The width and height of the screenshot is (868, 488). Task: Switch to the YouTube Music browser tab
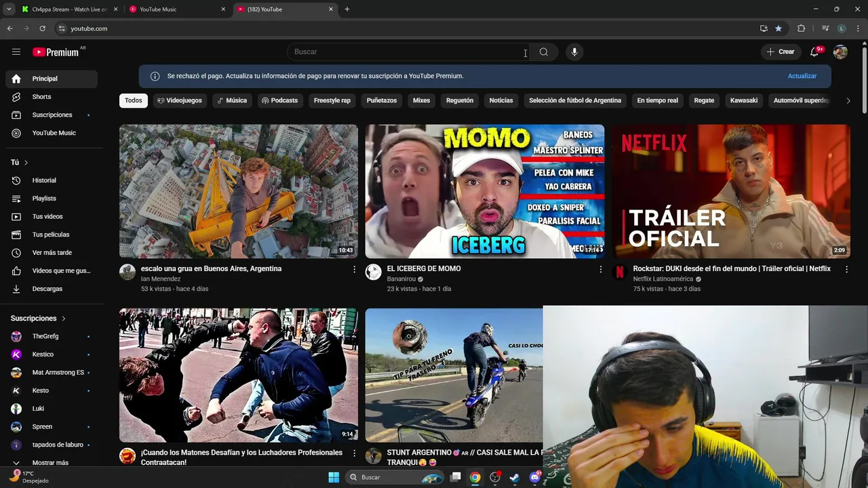178,9
